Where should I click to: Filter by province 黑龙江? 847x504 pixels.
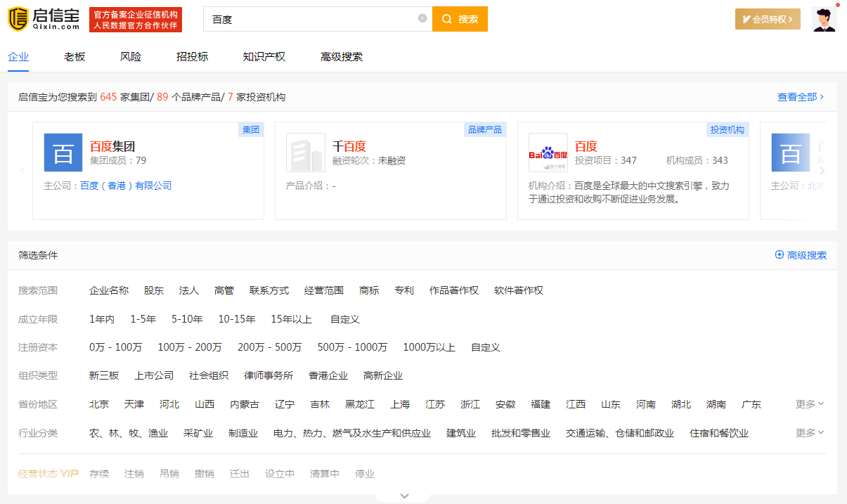click(x=360, y=404)
